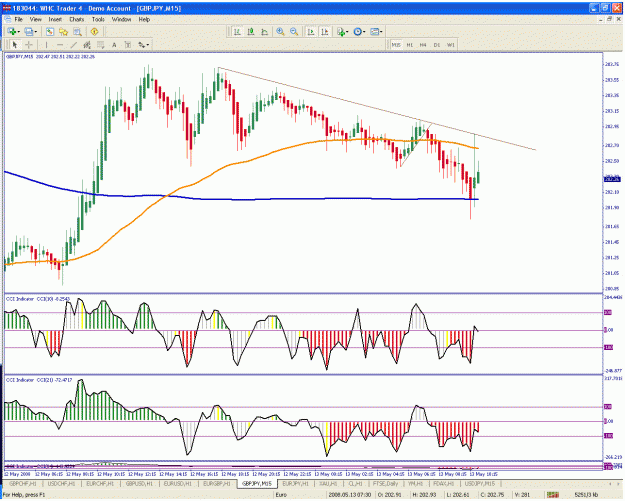Select the Text 'A' drawing tool
The height and width of the screenshot is (501, 625).
pos(114,45)
